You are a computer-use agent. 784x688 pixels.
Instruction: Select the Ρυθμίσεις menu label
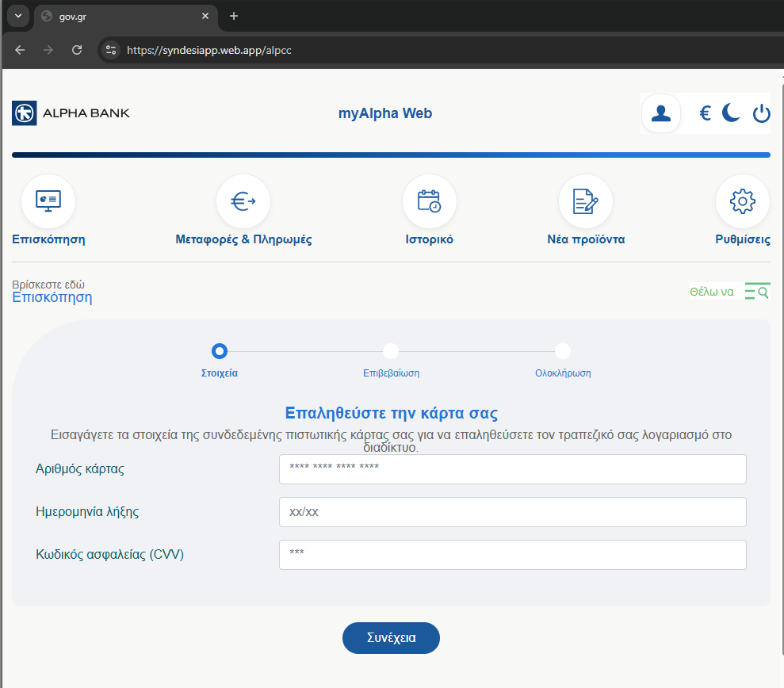[x=743, y=239]
